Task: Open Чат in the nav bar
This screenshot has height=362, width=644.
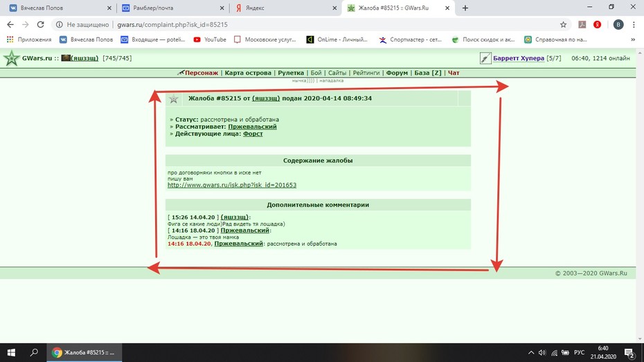Action: pos(454,73)
